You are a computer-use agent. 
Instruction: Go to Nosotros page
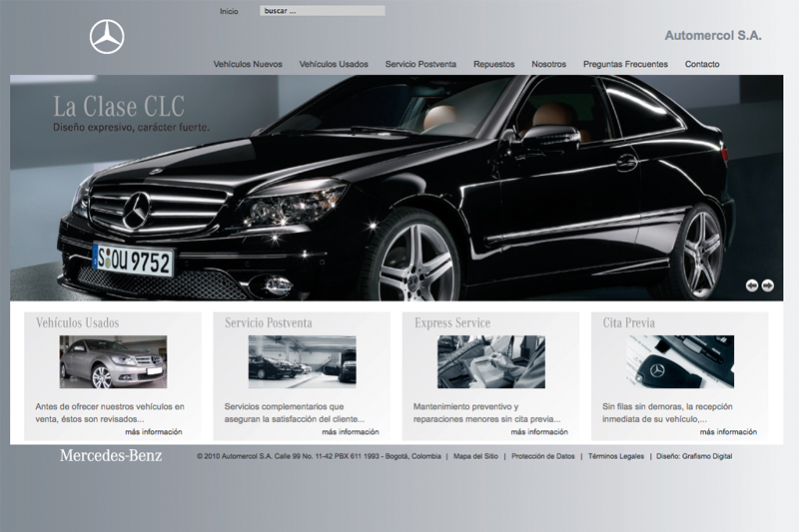pos(548,64)
